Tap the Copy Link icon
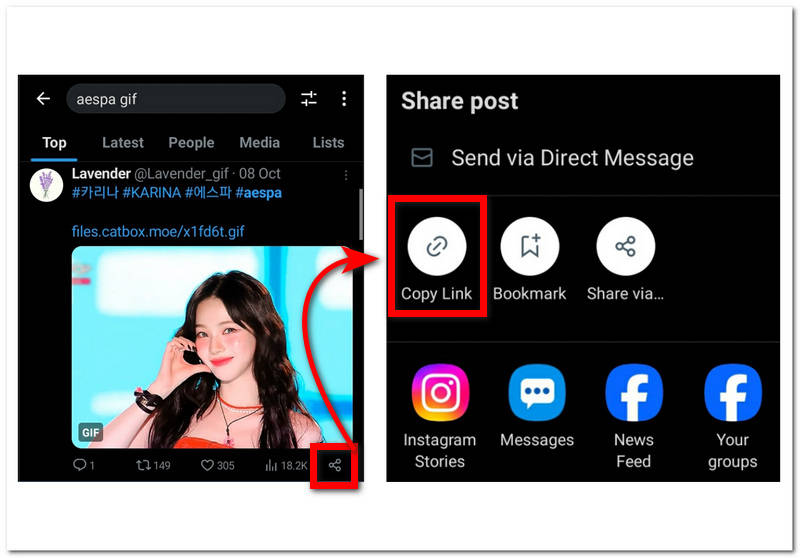800x558 pixels. pyautogui.click(x=437, y=246)
